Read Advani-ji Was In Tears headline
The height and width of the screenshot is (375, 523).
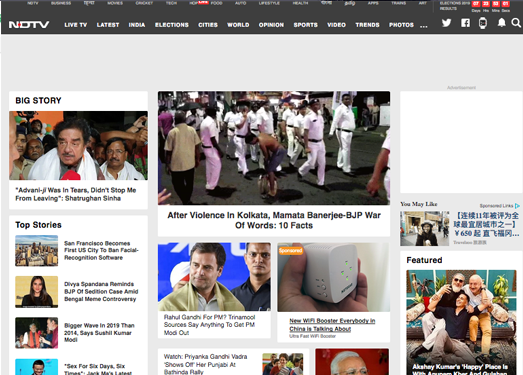point(76,194)
